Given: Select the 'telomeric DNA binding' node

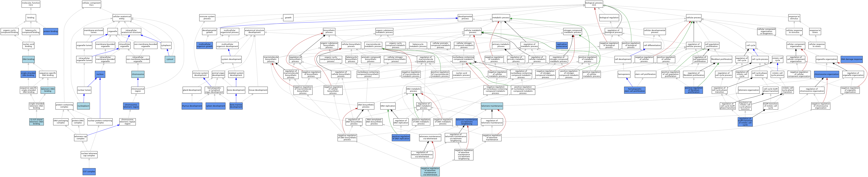Looking at the screenshot, I should pyautogui.click(x=48, y=90).
